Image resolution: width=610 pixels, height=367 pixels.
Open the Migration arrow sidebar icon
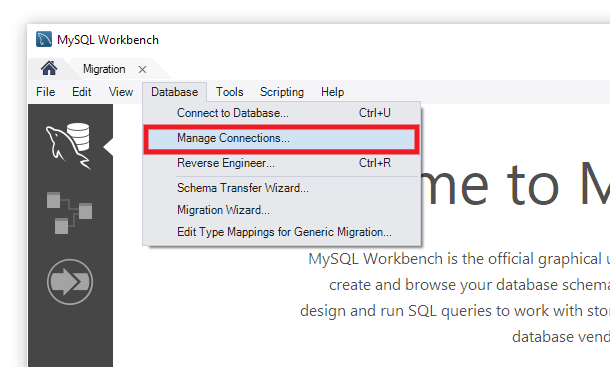click(70, 282)
